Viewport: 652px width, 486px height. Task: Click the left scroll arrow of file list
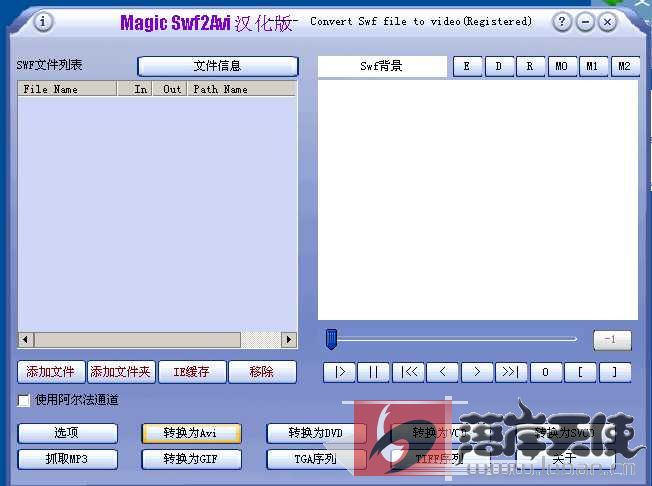[x=26, y=340]
